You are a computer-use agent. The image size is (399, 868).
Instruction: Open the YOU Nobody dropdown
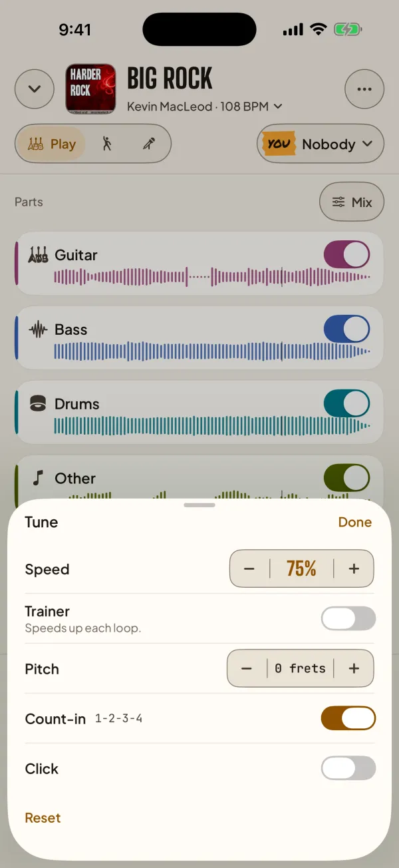(x=321, y=144)
